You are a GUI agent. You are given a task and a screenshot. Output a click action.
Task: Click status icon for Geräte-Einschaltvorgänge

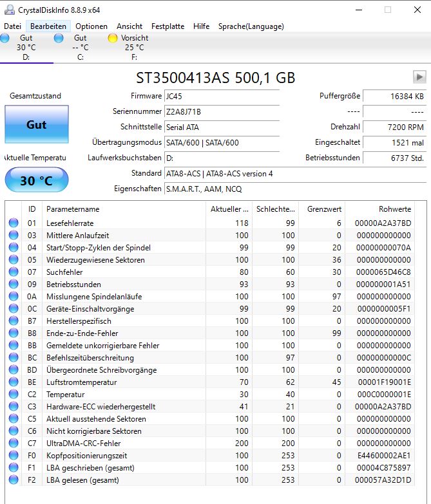[14, 308]
